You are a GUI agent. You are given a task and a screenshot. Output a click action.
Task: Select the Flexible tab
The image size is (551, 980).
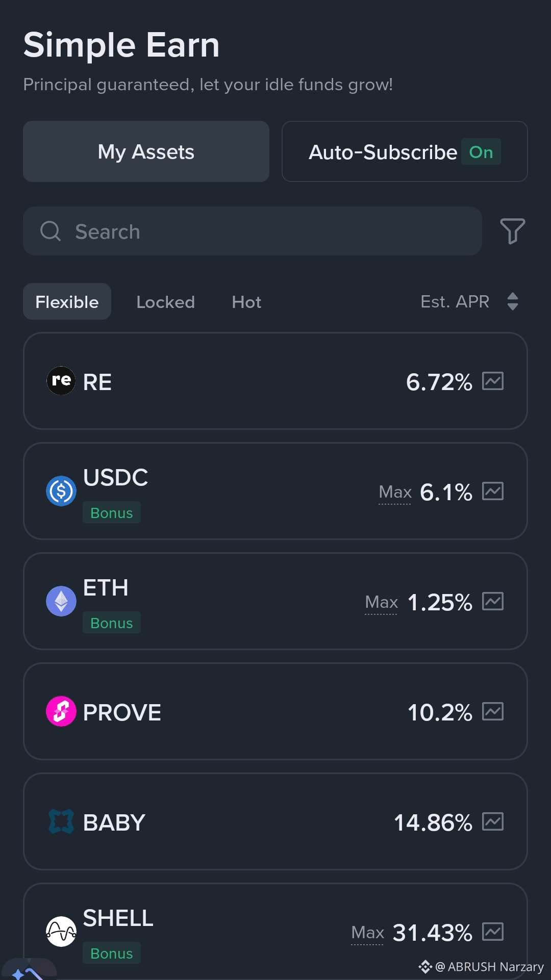67,301
